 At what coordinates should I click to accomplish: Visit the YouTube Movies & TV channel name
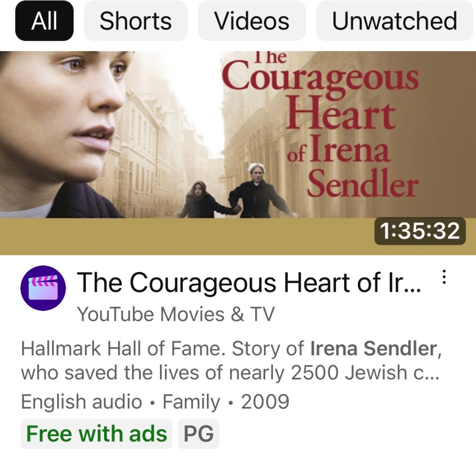tap(176, 314)
